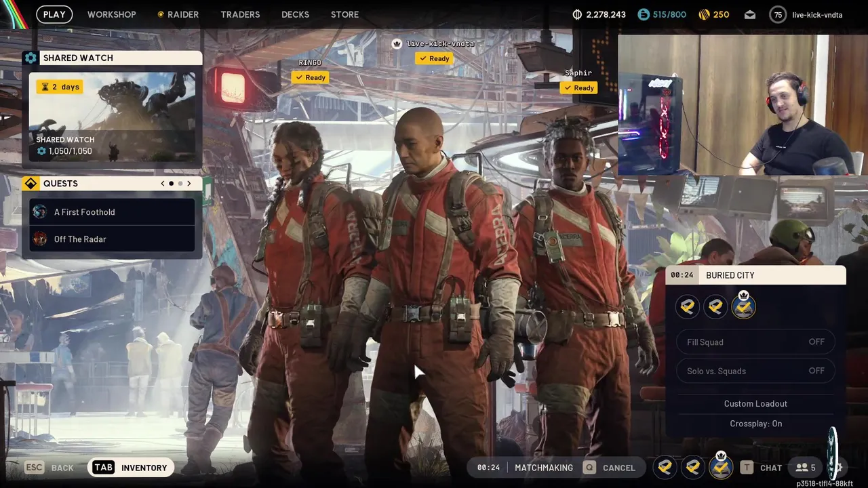
Task: Open the Play tab
Action: coord(54,14)
